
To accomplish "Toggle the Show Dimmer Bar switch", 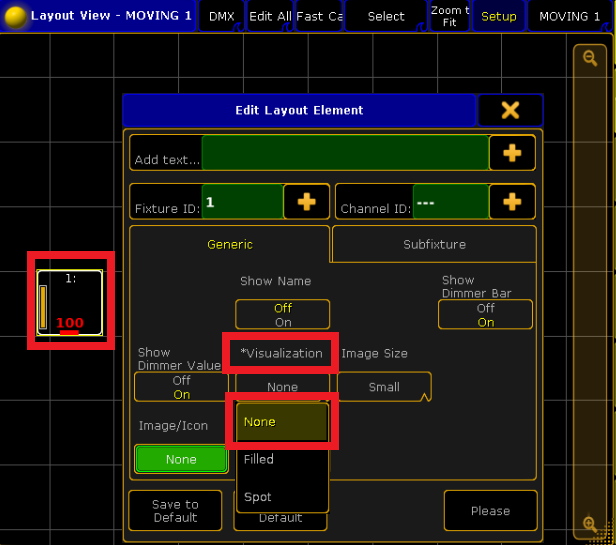I will point(485,314).
